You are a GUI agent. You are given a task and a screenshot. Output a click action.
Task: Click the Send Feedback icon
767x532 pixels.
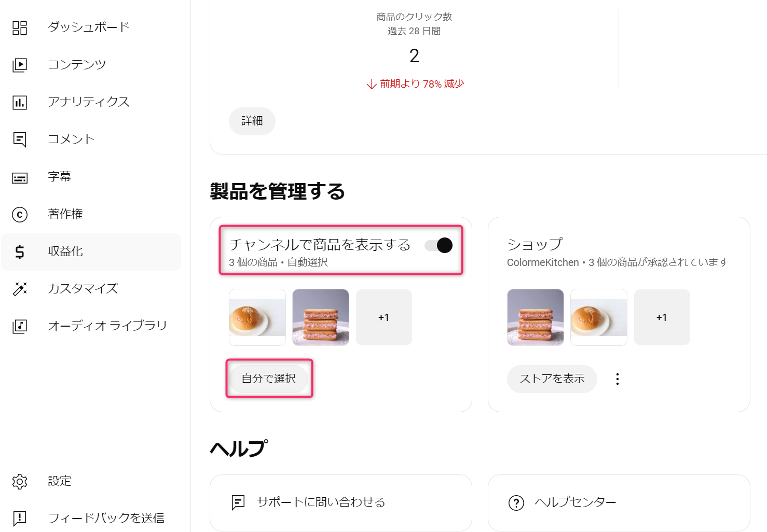(20, 518)
